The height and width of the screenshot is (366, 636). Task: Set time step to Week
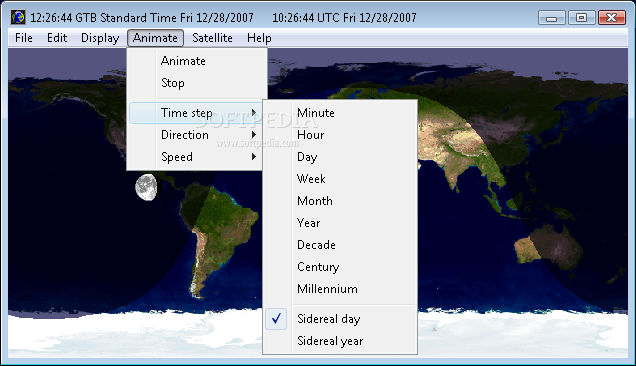click(340, 179)
